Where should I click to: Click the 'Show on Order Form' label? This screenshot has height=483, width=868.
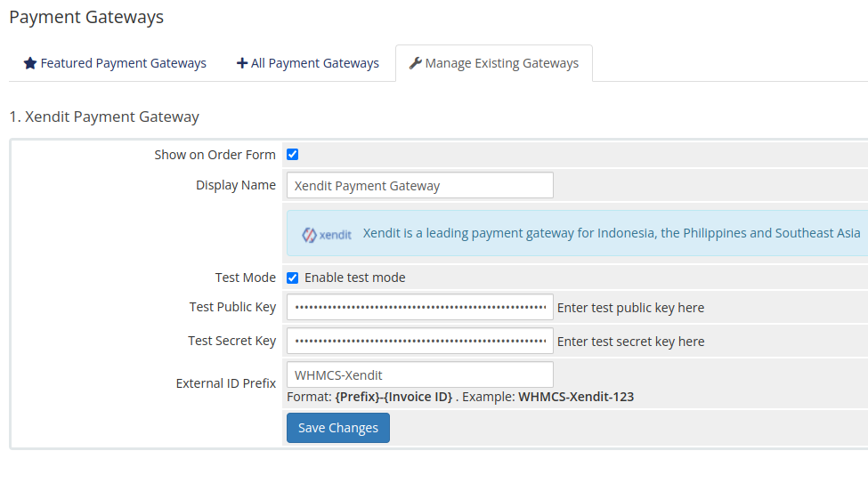215,155
